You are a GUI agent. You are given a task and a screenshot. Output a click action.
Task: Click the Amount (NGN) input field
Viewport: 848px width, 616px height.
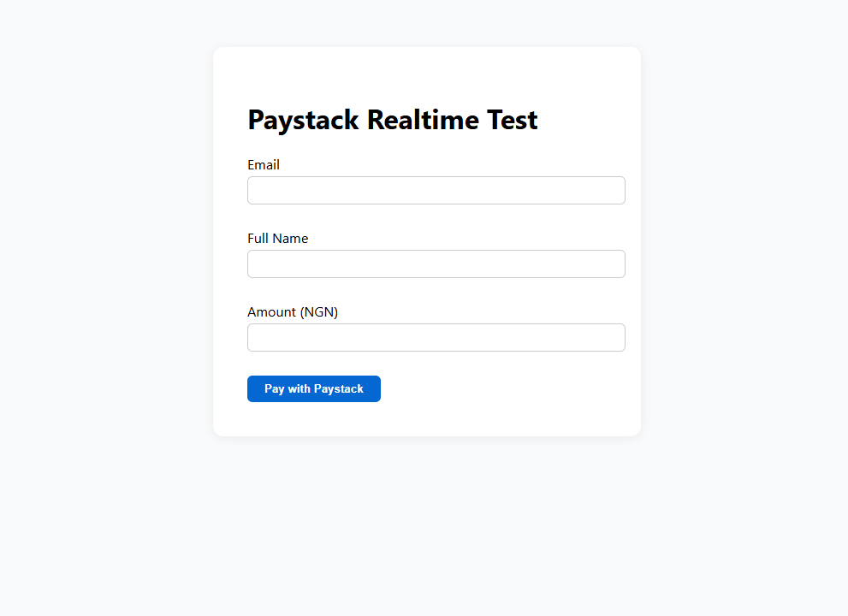436,337
